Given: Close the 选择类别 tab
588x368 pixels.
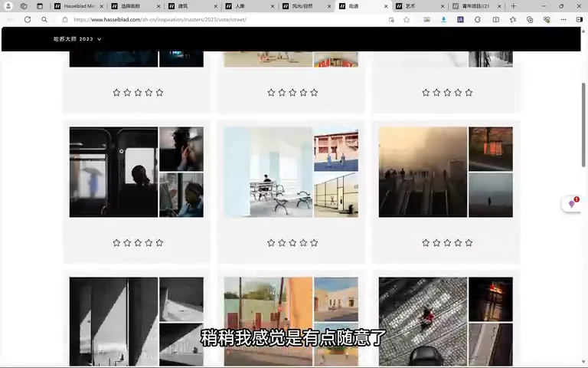Looking at the screenshot, I should point(158,6).
